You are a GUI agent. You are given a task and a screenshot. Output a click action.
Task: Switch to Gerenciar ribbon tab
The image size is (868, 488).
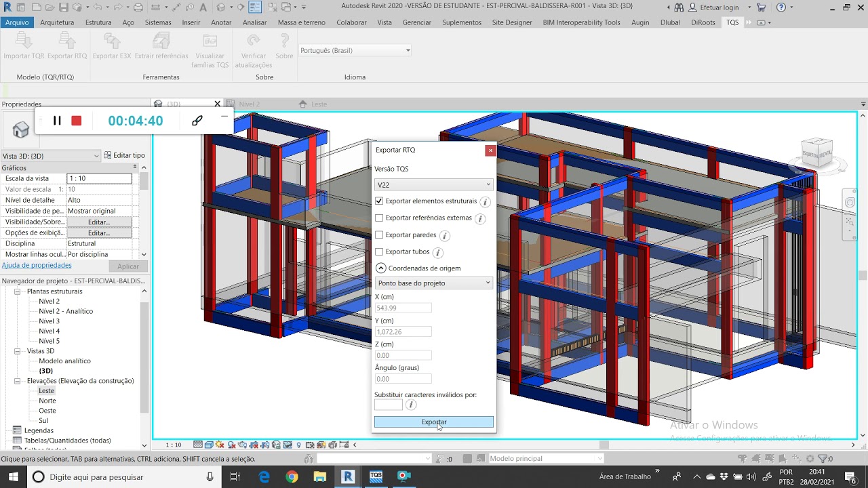click(417, 22)
